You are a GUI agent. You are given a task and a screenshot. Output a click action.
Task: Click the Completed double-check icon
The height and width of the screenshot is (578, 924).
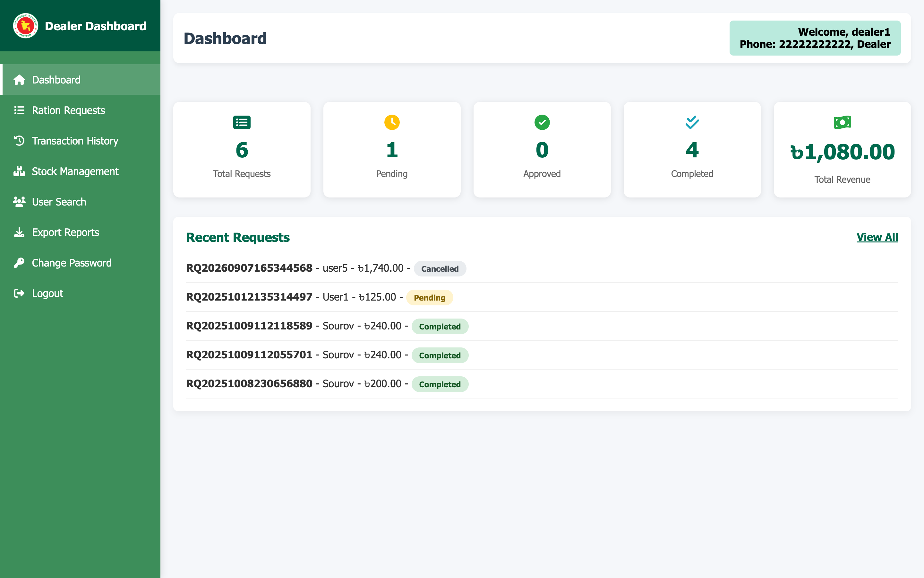[692, 122]
